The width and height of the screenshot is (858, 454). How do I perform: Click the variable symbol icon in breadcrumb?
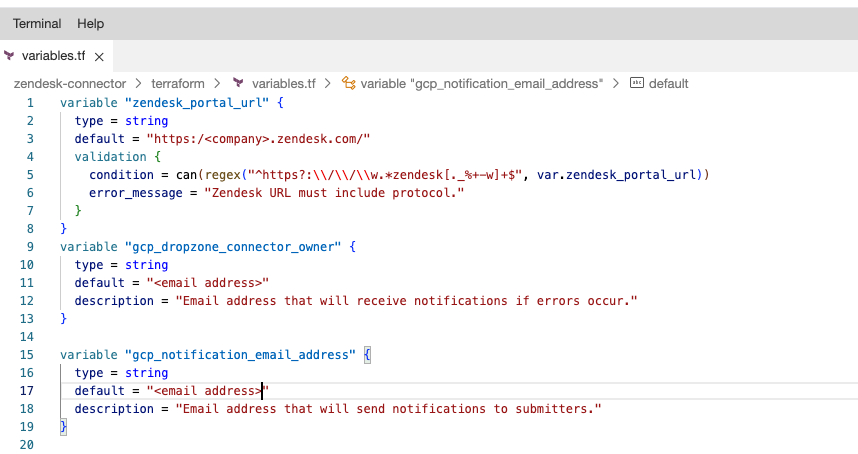pos(349,83)
